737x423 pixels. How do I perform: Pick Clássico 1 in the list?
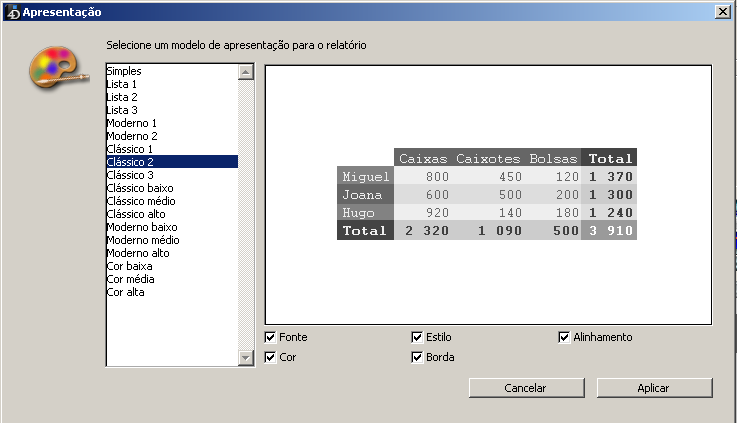[130, 149]
